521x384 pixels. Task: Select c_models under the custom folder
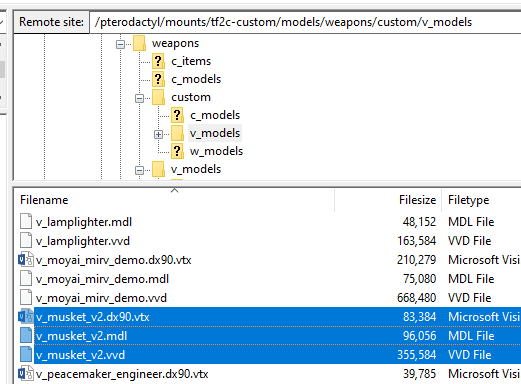pyautogui.click(x=215, y=115)
